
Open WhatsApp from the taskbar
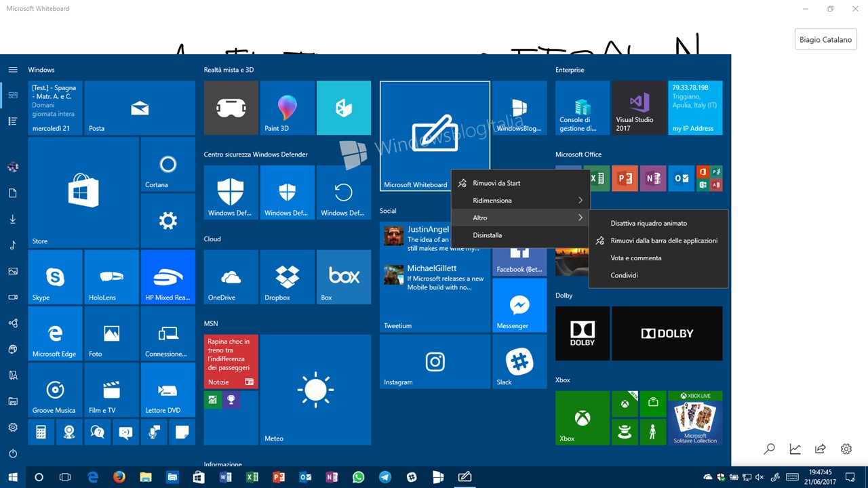(358, 477)
